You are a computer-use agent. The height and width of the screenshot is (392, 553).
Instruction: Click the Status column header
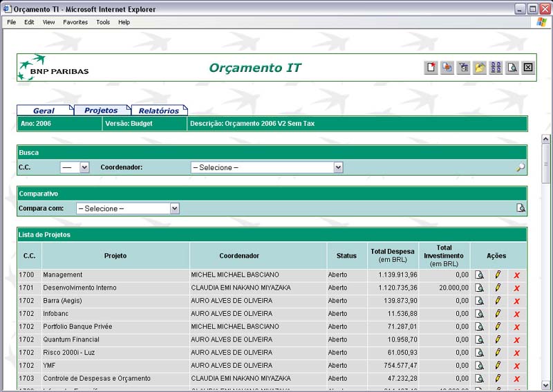coord(347,256)
